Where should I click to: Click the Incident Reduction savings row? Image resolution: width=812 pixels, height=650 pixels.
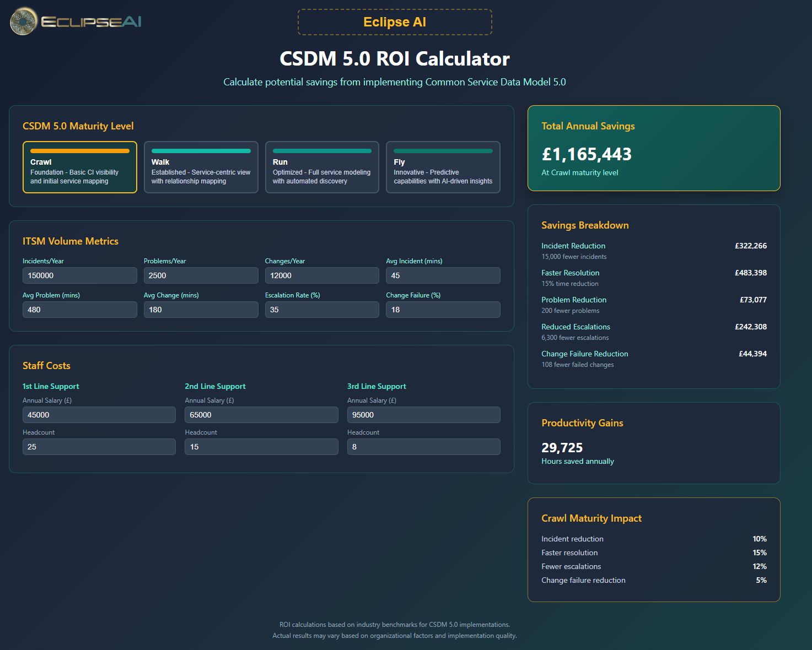654,250
